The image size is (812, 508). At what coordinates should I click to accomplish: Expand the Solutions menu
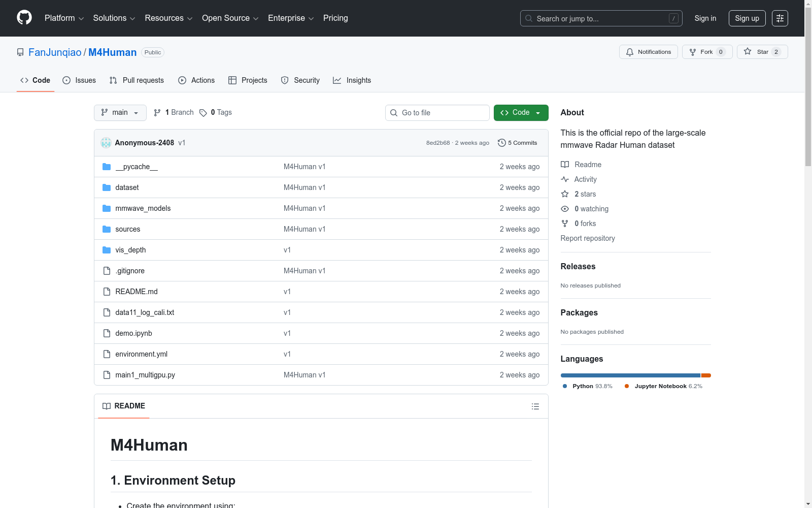coord(114,18)
